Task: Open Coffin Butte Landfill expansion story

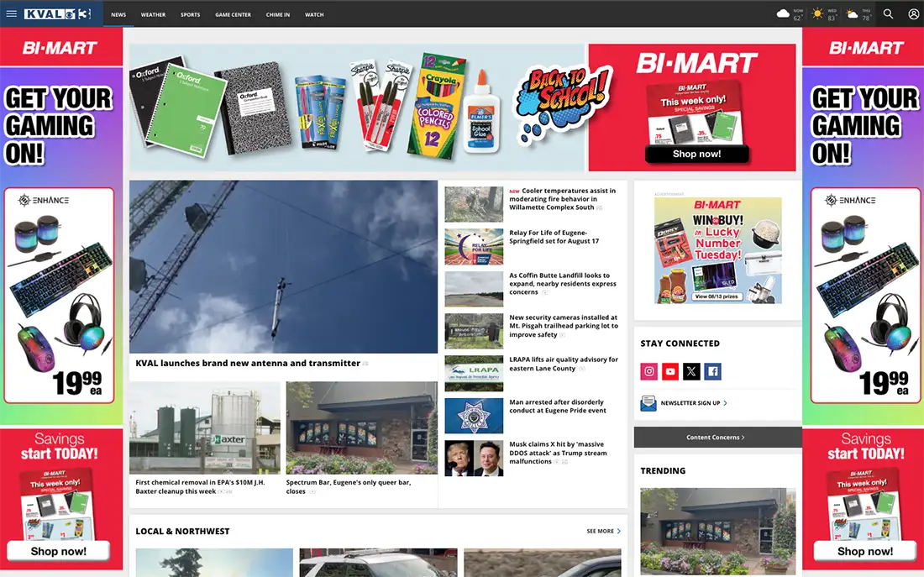Action: 563,284
